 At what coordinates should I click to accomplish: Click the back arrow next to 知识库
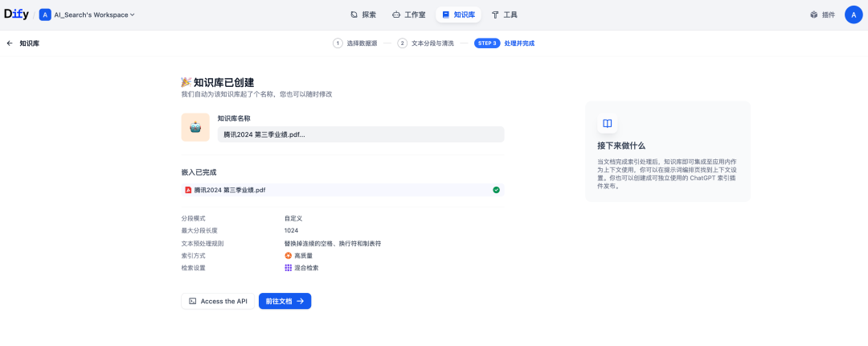(10, 43)
